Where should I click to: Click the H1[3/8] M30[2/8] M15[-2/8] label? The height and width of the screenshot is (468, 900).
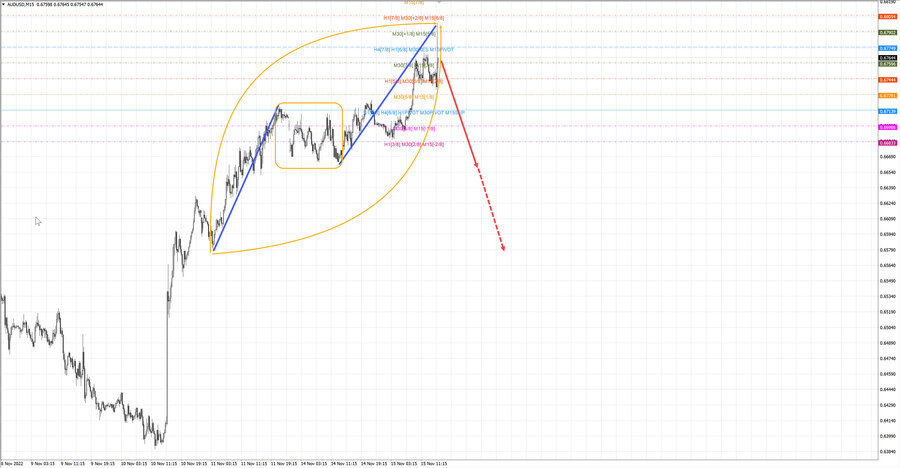pyautogui.click(x=414, y=144)
